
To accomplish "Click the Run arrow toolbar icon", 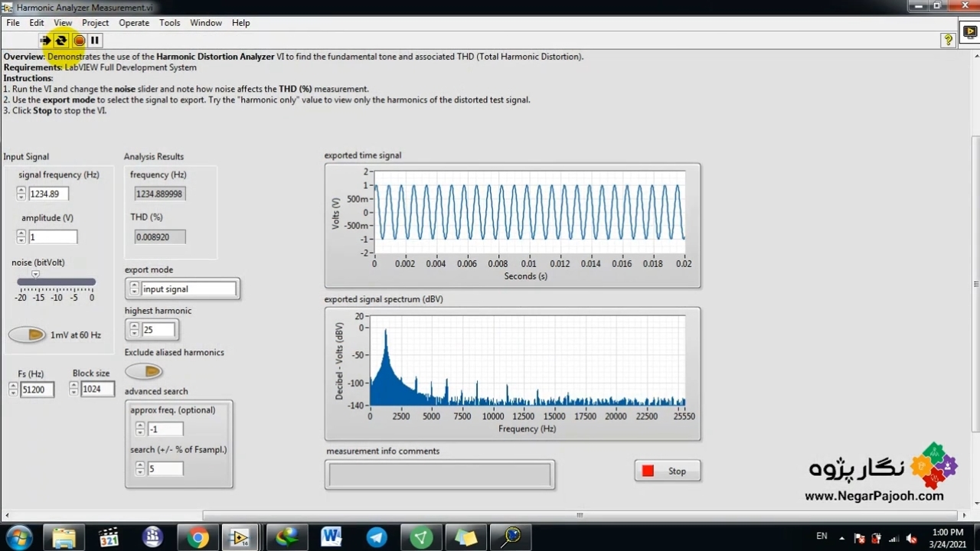I will pos(45,41).
